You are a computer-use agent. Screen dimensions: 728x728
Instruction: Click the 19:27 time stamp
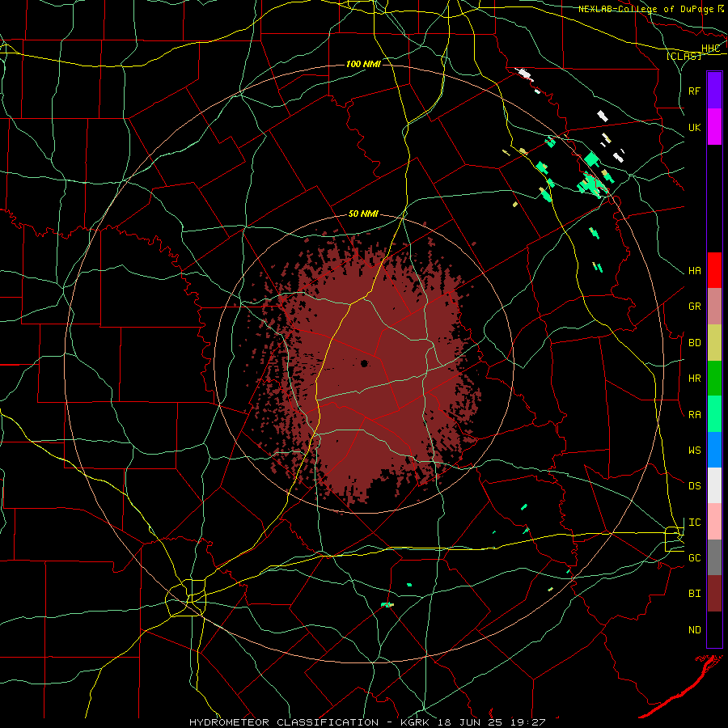pyautogui.click(x=528, y=722)
